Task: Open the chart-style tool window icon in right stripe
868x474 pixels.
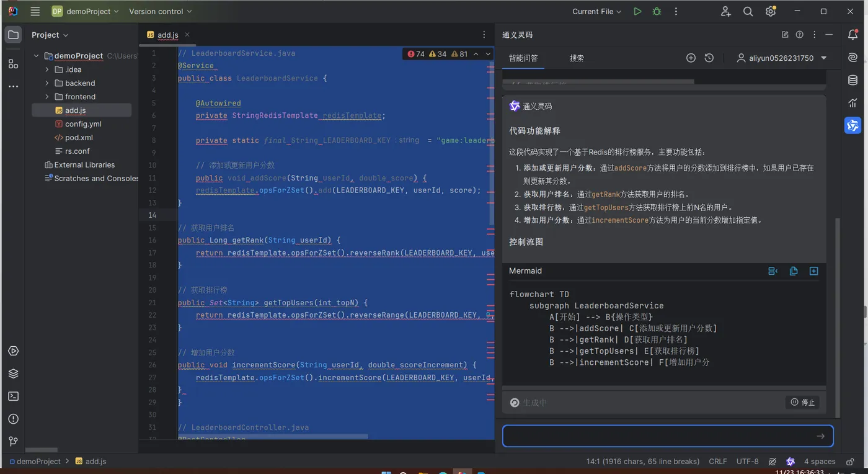Action: (x=853, y=102)
